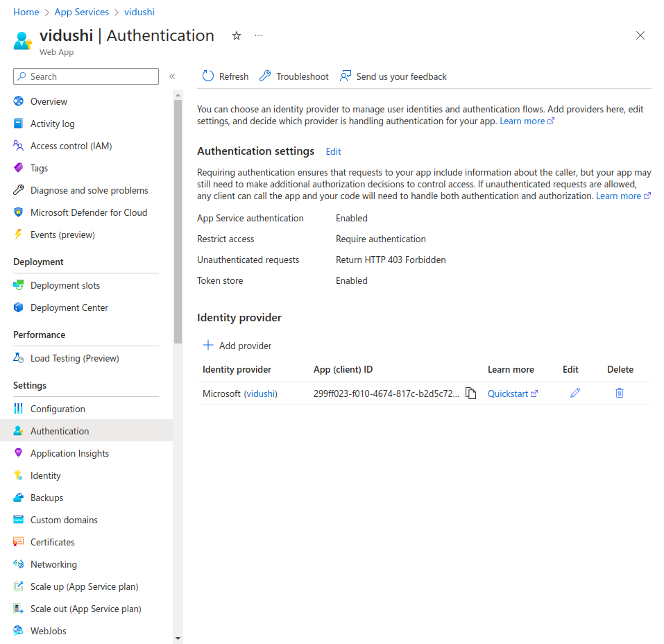Open the vidushi app registration link
The image size is (664, 644).
pyautogui.click(x=260, y=393)
